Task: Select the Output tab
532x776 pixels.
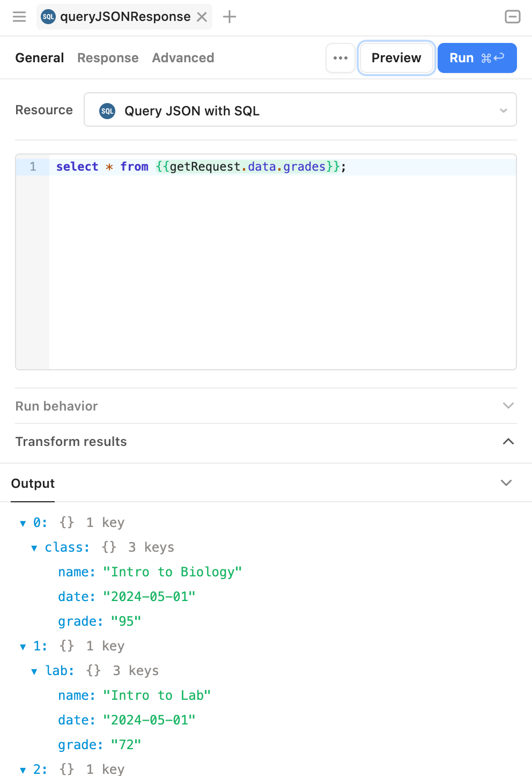Action: [33, 484]
